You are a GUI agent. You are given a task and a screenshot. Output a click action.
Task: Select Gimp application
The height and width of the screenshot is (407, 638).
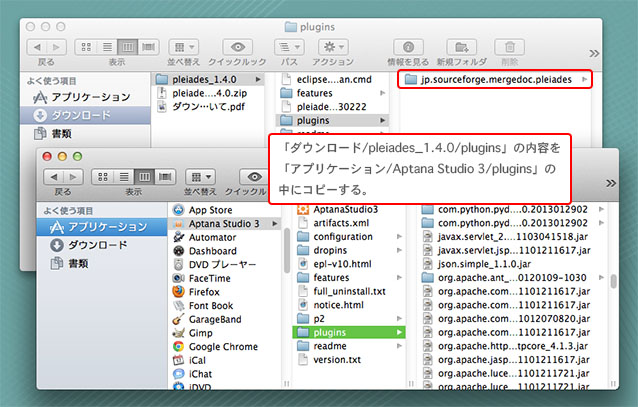[225, 333]
